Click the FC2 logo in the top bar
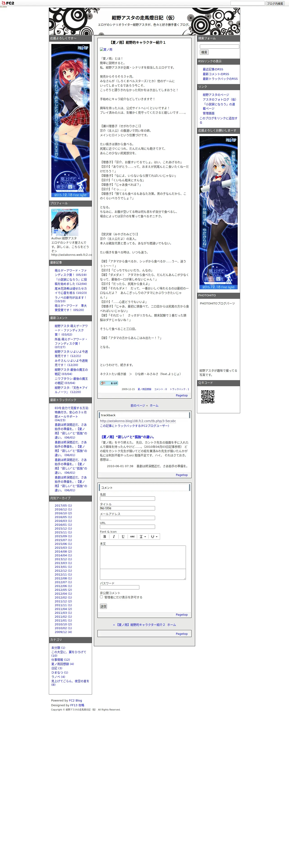 click(8, 3)
